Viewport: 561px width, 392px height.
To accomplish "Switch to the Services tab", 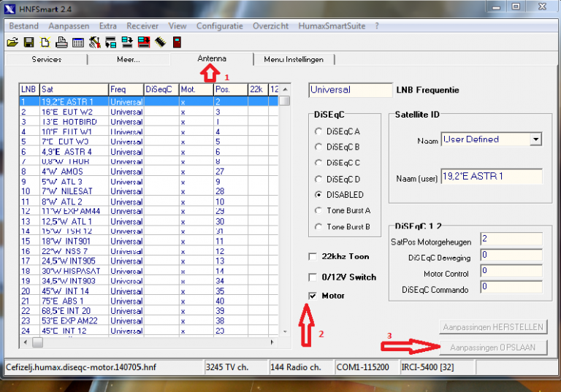I will point(47,59).
